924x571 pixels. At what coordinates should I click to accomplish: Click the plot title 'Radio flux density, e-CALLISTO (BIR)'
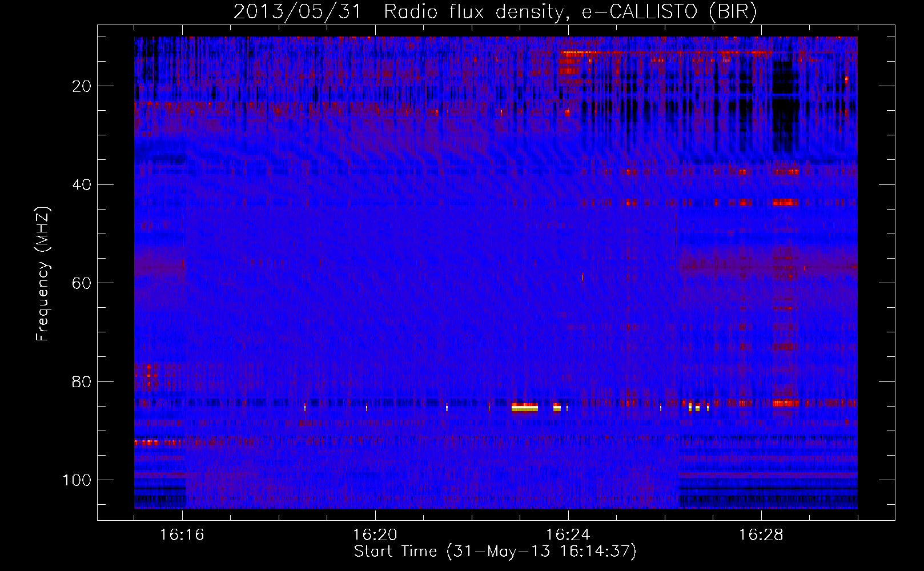coord(570,12)
